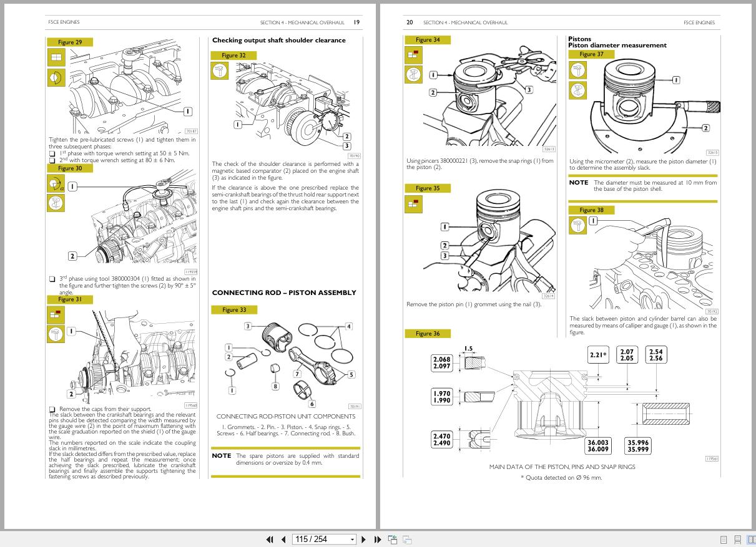
Task: Click the 35.996 / 35.999 dimension box
Action: click(x=637, y=445)
